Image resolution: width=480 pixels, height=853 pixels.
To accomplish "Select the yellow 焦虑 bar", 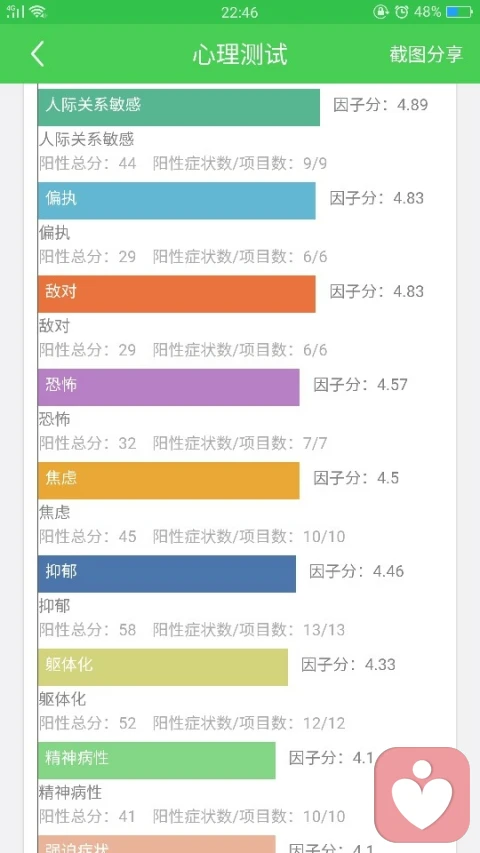I will click(168, 480).
